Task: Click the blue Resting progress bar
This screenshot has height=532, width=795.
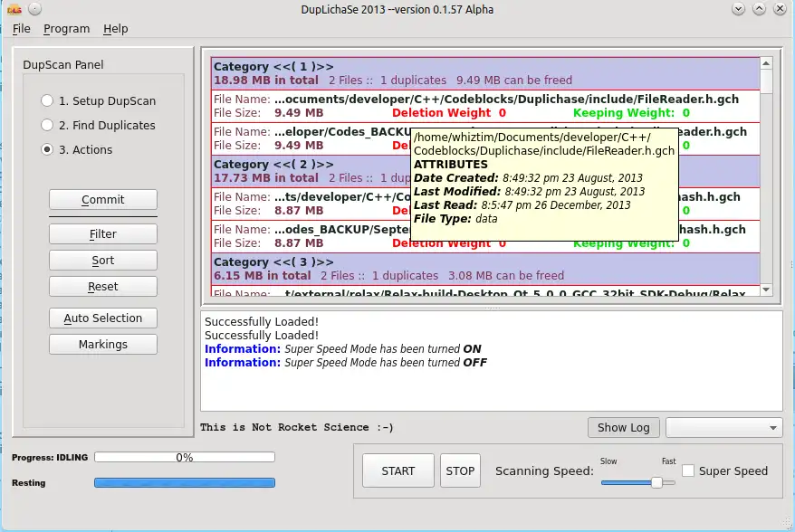Action: (185, 483)
